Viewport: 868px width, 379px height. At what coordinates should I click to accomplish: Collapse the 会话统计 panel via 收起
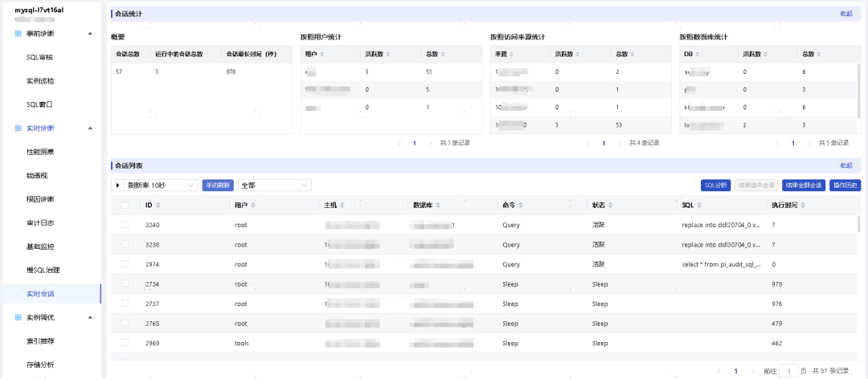coord(846,14)
